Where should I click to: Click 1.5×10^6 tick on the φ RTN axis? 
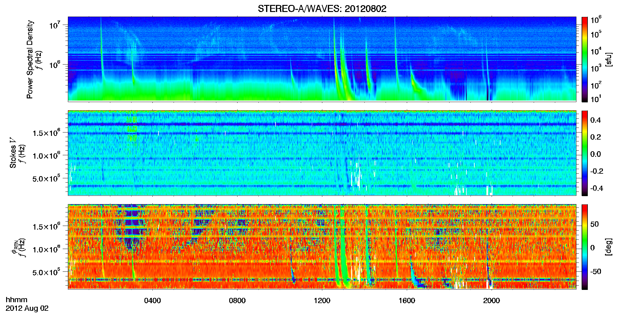(x=46, y=226)
